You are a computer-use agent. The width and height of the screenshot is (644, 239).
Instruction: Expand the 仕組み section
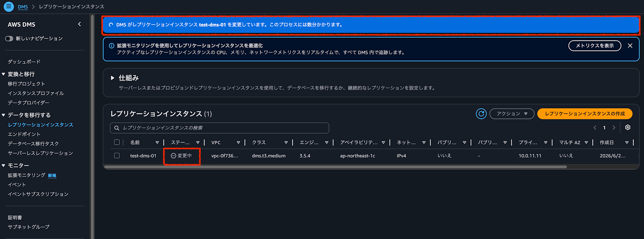click(112, 78)
